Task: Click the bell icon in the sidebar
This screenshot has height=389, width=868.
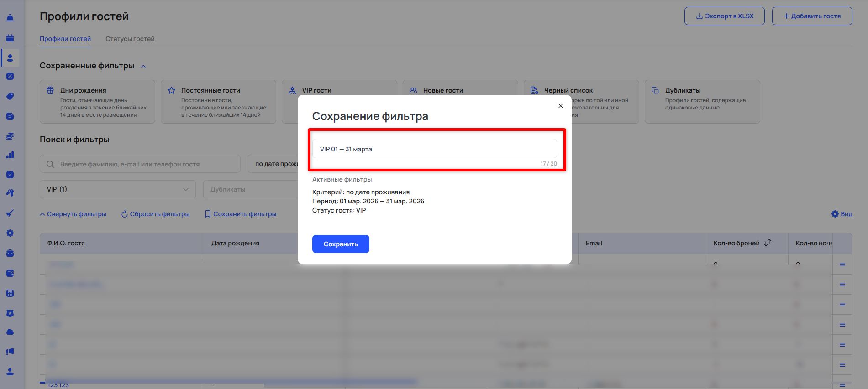Action: click(x=10, y=18)
